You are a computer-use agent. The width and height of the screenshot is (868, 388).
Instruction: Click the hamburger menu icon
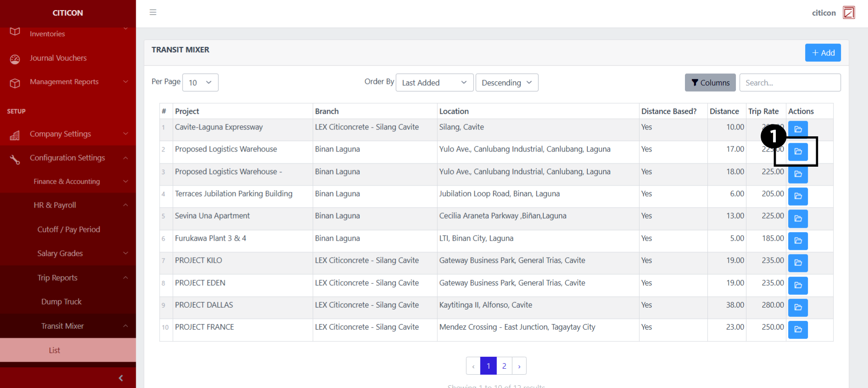(x=153, y=12)
